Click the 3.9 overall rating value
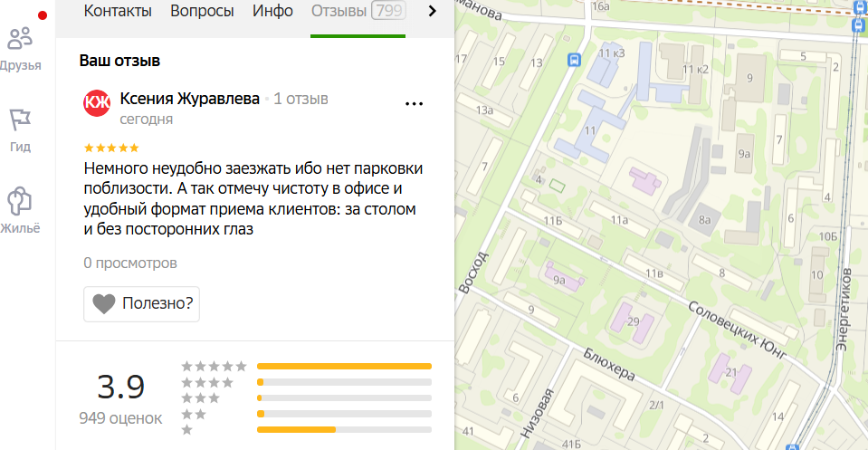This screenshot has width=868, height=450. (120, 387)
